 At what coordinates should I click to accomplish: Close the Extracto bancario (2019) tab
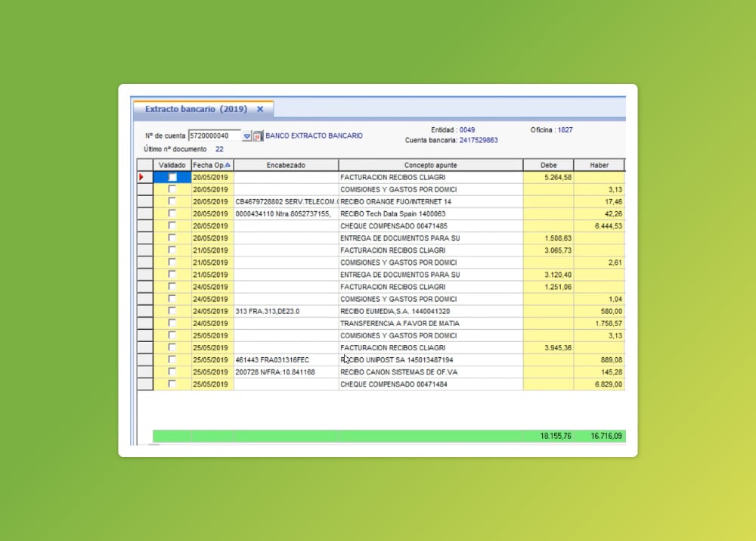pyautogui.click(x=260, y=110)
